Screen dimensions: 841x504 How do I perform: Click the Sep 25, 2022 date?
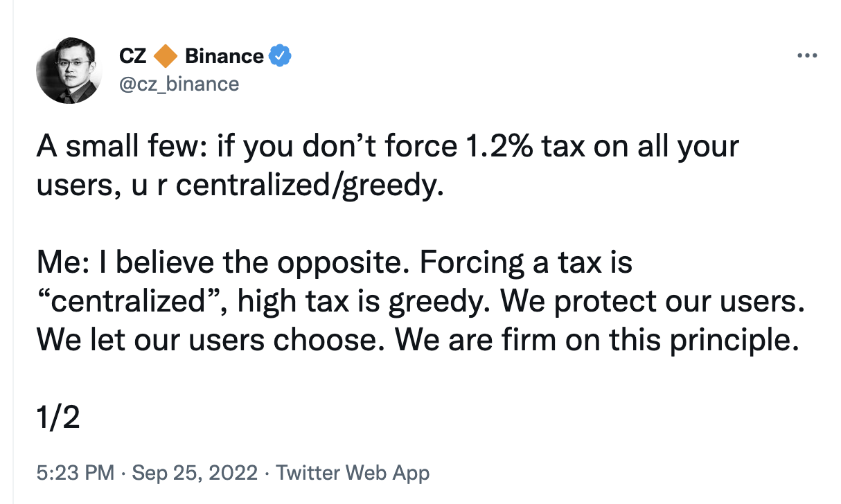(x=195, y=474)
